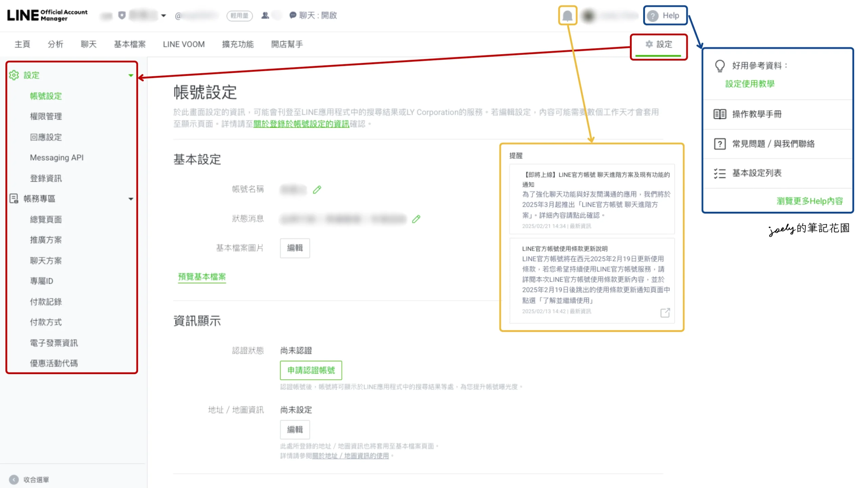Open 聊天方案 in sidebar

pos(46,261)
